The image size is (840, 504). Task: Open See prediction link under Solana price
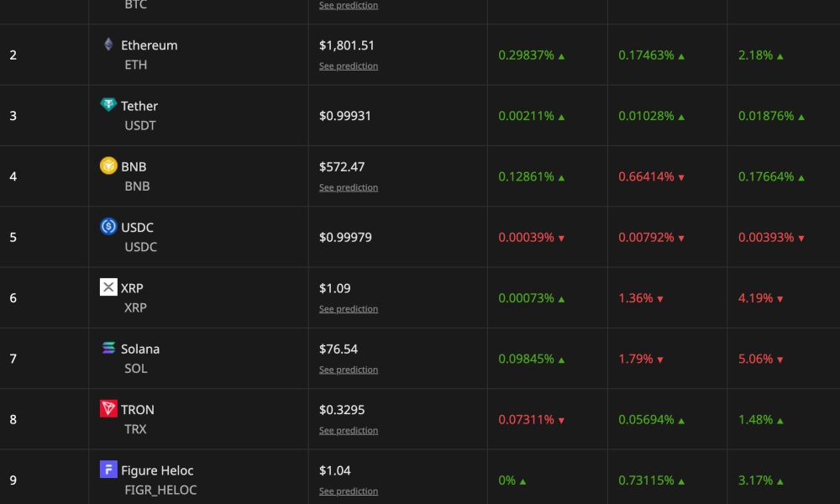coord(349,370)
